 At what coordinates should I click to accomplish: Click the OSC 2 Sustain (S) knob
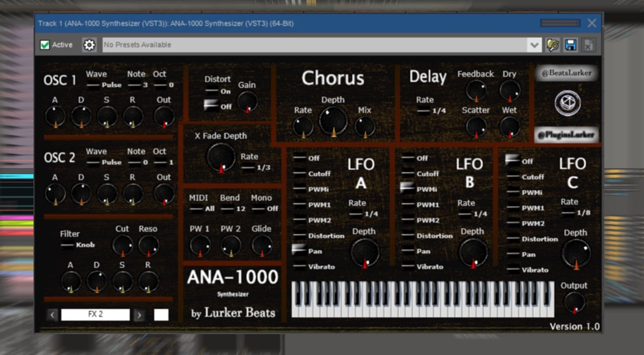pos(107,194)
